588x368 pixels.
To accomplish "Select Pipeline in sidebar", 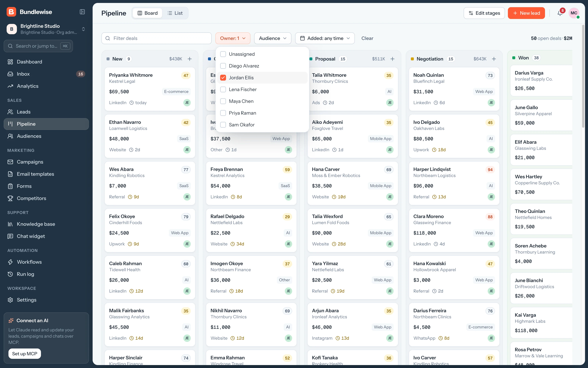I will click(x=46, y=124).
